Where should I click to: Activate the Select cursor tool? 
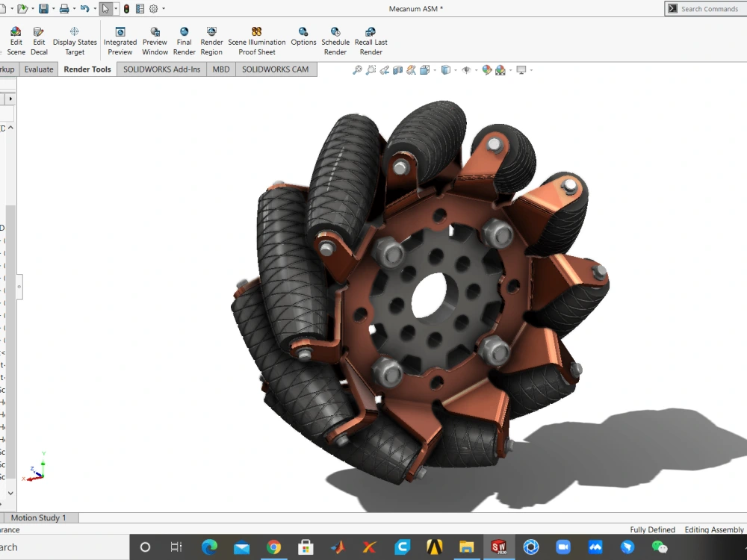pyautogui.click(x=106, y=8)
